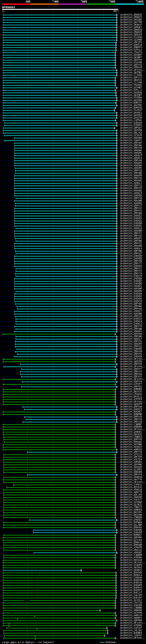Select hit label UniRef100_B9RPP3
This screenshot has height=644, width=146.
131,47
